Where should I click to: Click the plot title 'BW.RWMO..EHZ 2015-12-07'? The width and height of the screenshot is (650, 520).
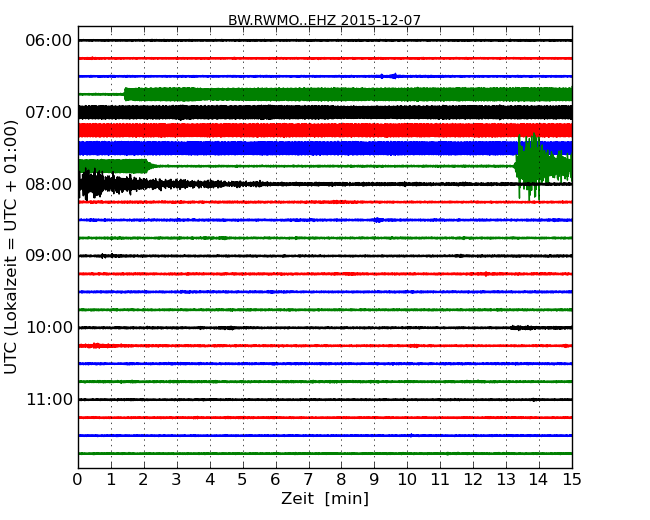[324, 20]
